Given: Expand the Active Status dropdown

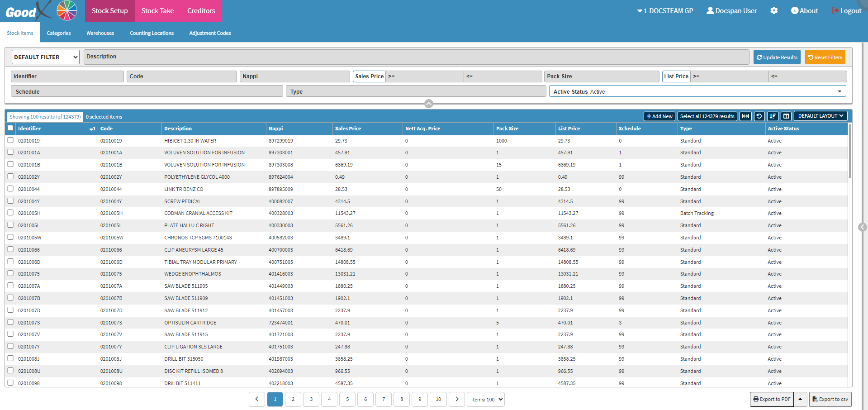Looking at the screenshot, I should click(x=697, y=91).
